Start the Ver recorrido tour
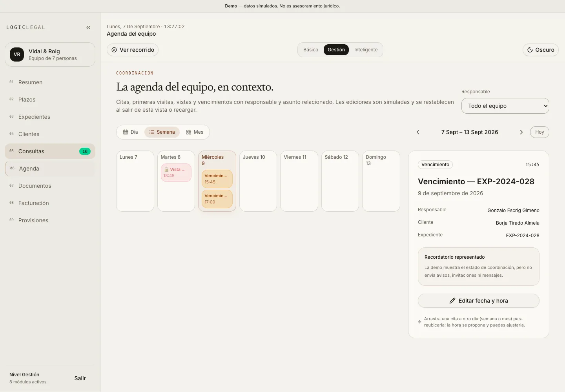Screen dimensions: 565x392 133,50
